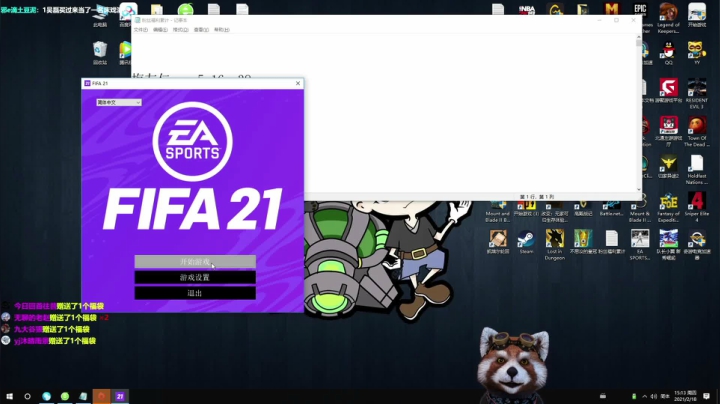Click the 开始游戏 button in FIFA 21 launcher

(x=195, y=262)
